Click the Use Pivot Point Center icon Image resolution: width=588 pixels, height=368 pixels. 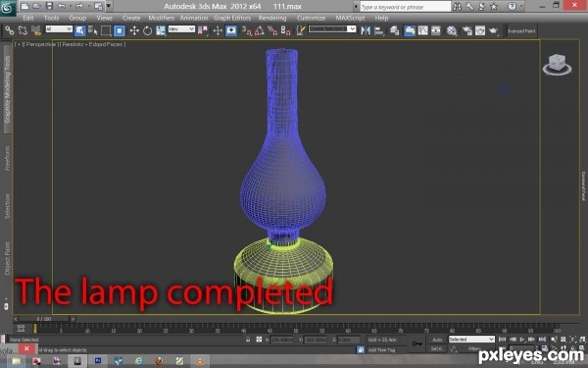203,30
